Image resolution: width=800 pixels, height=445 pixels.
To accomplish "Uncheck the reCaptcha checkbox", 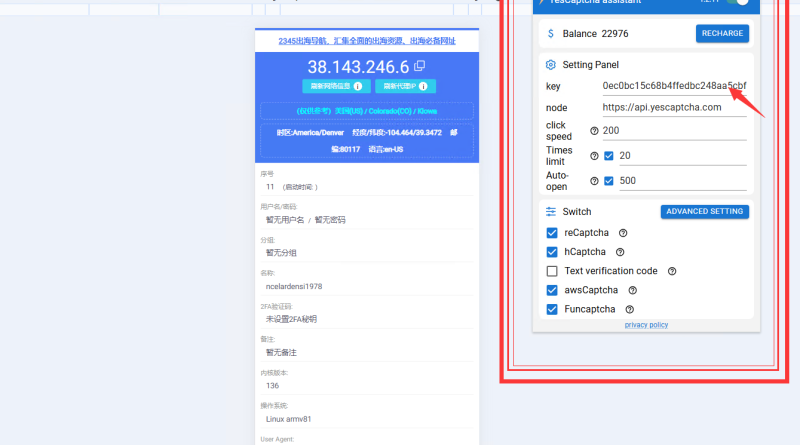I will (552, 233).
